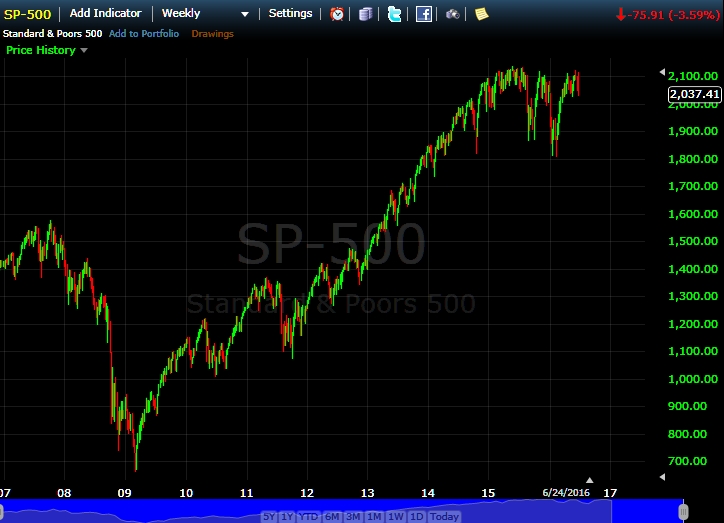The height and width of the screenshot is (523, 724).
Task: Select the YTD range button
Action: pos(307,517)
